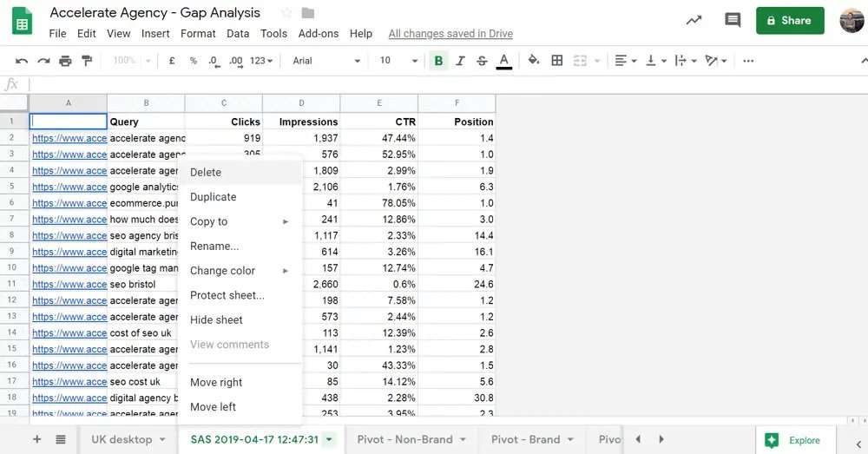Open the File menu
The width and height of the screenshot is (868, 454).
pos(57,34)
